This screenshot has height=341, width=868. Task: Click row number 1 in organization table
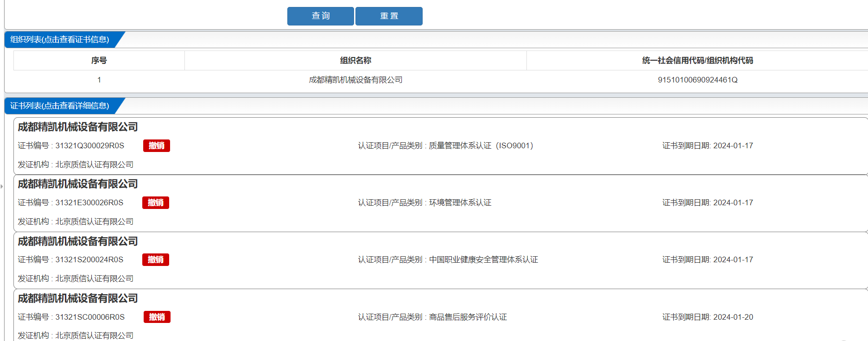[x=99, y=80]
